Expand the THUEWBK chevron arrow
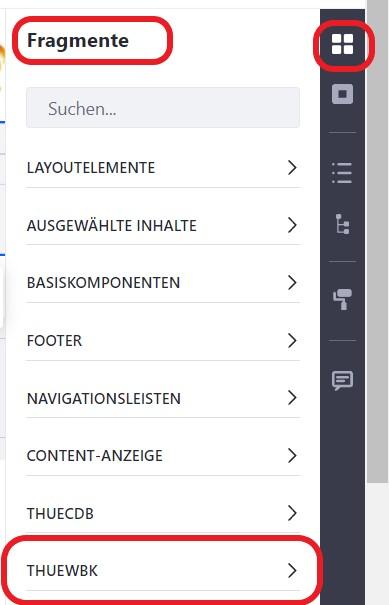This screenshot has height=605, width=389. pos(292,570)
